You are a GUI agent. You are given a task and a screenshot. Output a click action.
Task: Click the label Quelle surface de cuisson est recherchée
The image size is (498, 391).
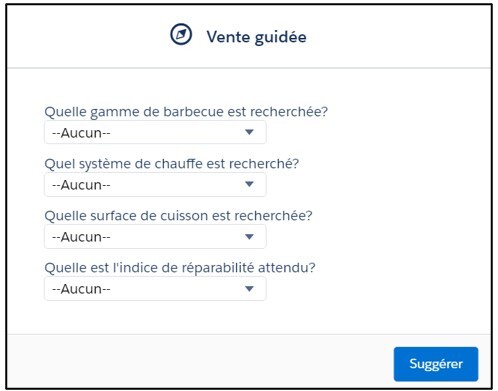coord(179,216)
